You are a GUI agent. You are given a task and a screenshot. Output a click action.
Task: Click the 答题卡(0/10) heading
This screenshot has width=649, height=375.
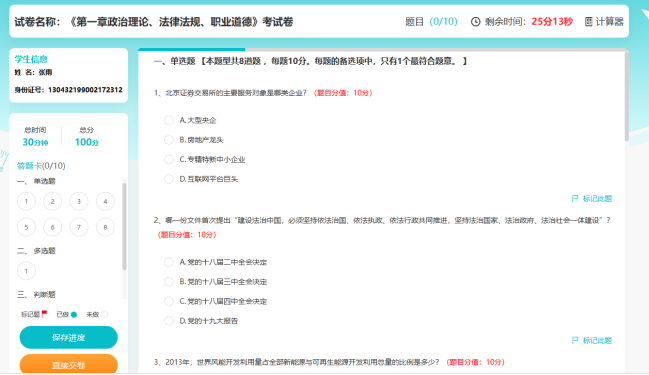[41, 166]
